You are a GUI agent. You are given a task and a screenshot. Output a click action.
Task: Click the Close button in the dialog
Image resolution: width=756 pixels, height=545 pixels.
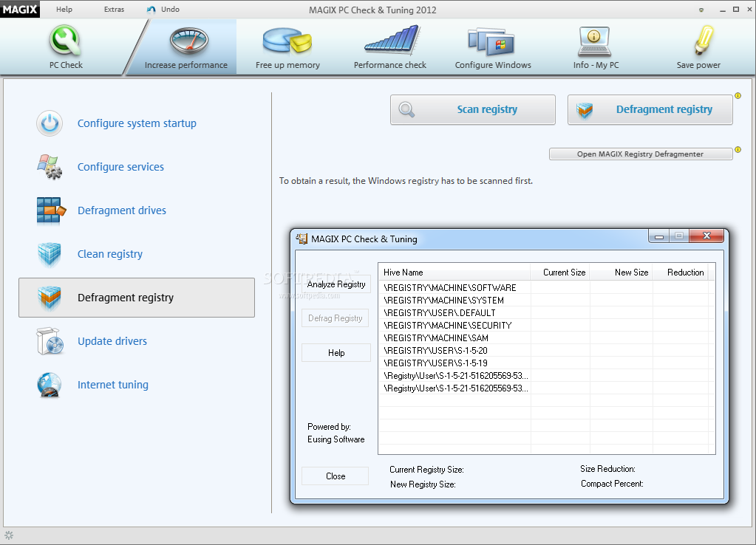[x=335, y=476]
